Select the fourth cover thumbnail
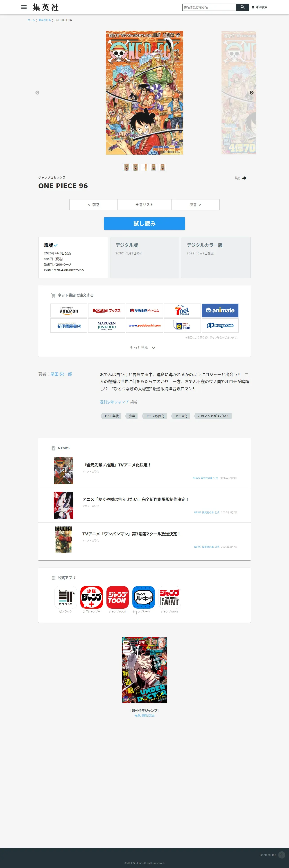The height and width of the screenshot is (868, 289). 154,167
